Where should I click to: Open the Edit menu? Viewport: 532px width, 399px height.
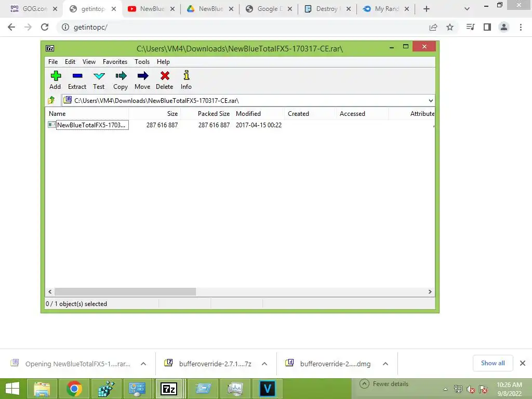70,62
